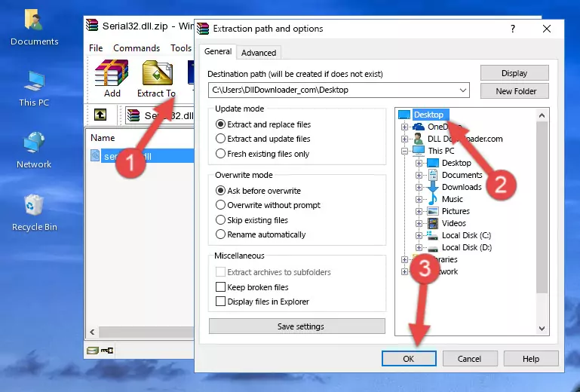Viewport: 580px width, 392px height.
Task: Expand the Downloads tree node
Action: click(x=419, y=187)
